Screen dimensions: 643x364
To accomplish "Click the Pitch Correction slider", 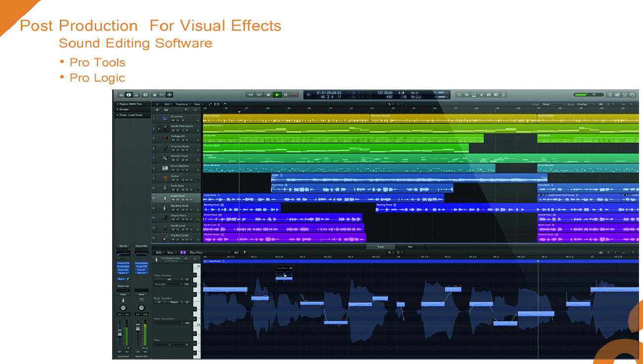I will (170, 323).
